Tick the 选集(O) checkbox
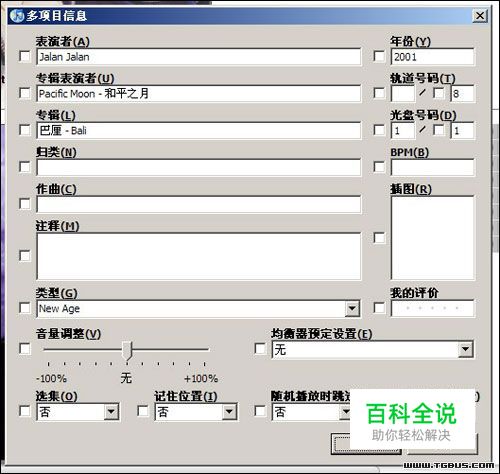The width and height of the screenshot is (500, 474). (x=25, y=411)
